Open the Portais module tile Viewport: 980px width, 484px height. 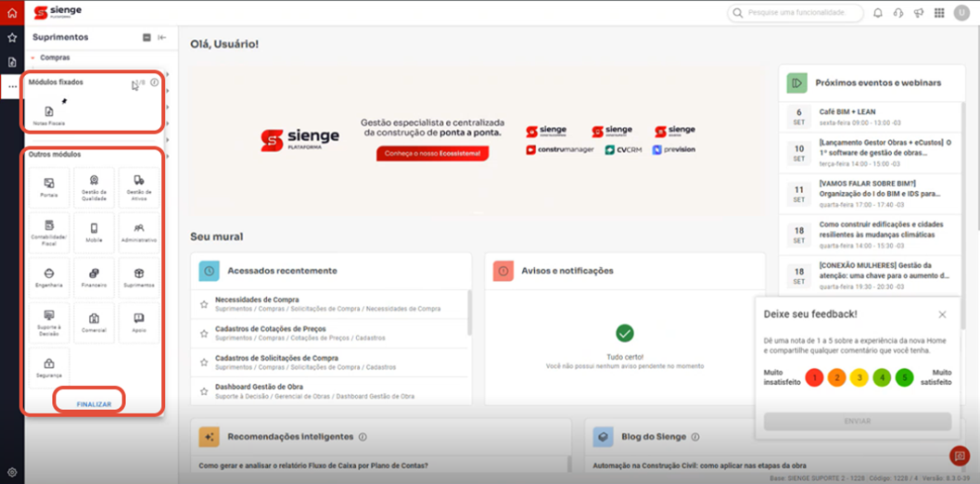(49, 187)
